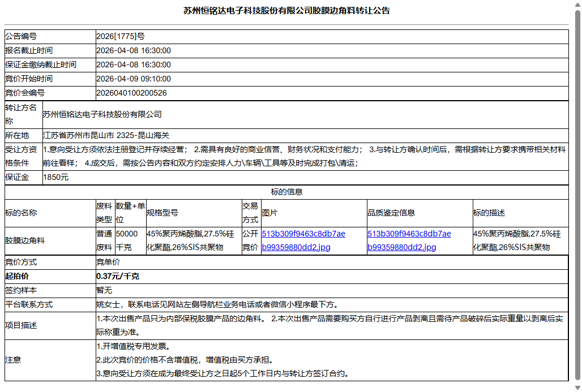This screenshot has height=392, width=582.
Task: Click the 图片 column header
Action: click(314, 213)
